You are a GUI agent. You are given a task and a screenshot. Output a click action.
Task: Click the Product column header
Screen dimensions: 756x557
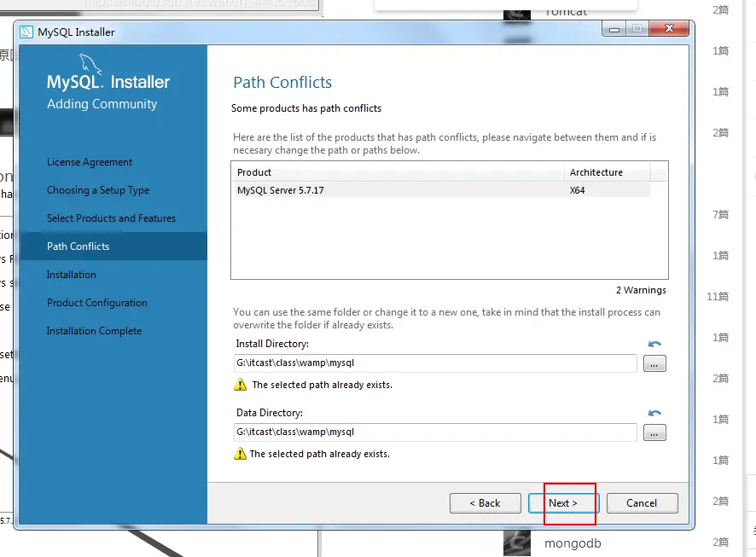(x=398, y=172)
